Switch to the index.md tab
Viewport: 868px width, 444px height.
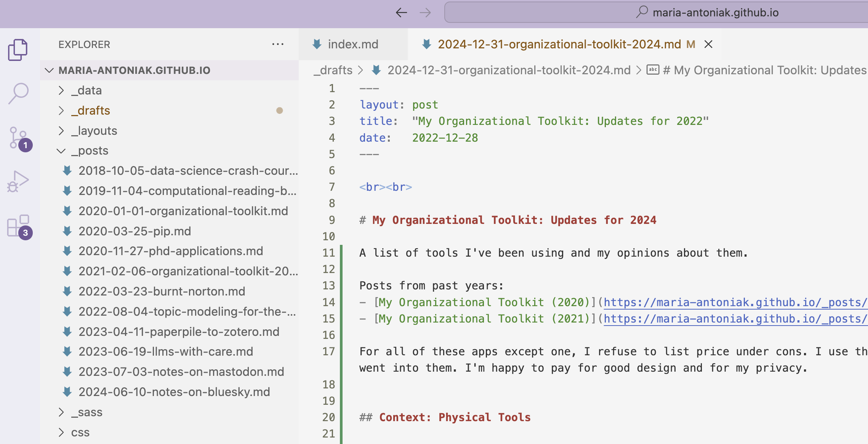[x=353, y=44]
